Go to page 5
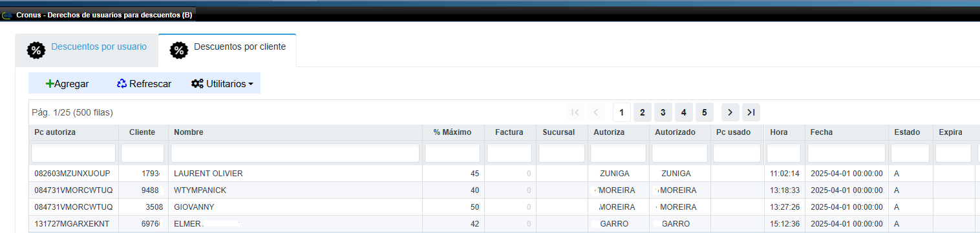The height and width of the screenshot is (233, 980). [704, 112]
